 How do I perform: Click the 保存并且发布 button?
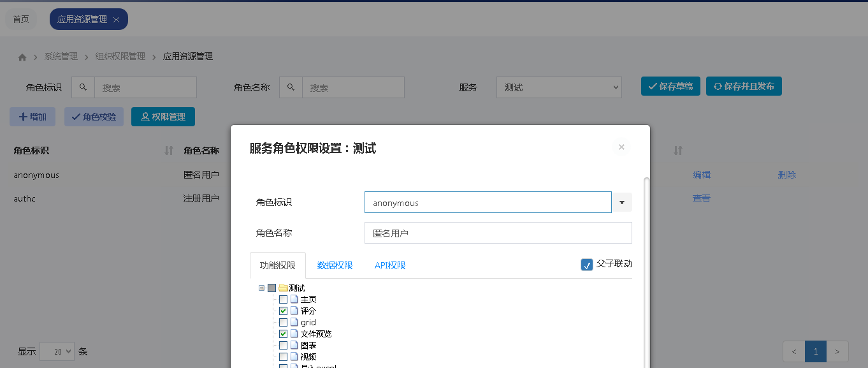744,86
